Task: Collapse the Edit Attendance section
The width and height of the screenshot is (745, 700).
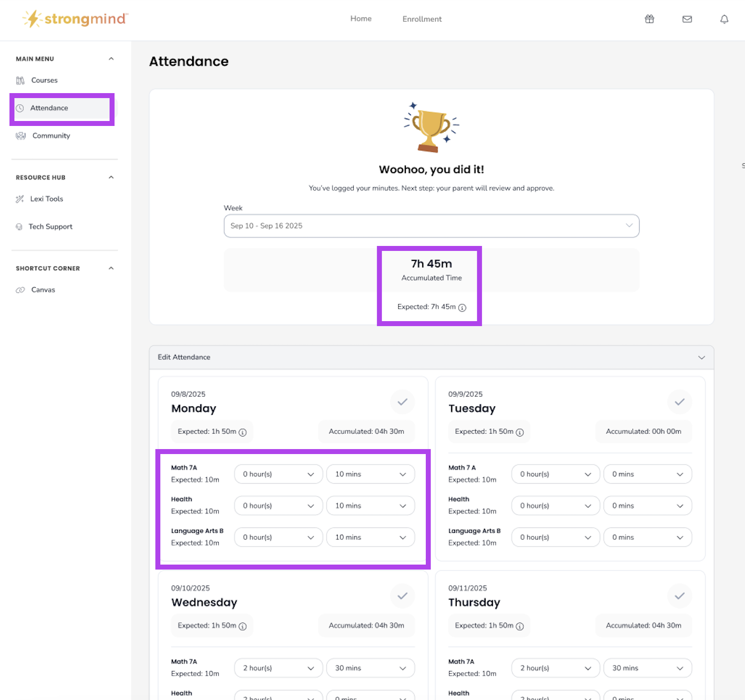Action: click(x=701, y=357)
